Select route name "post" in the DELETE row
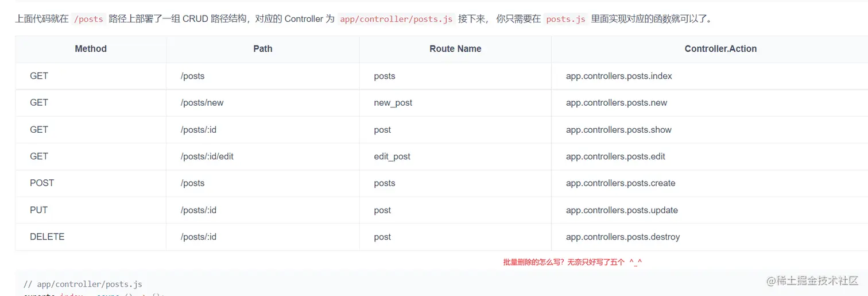This screenshot has width=868, height=296. [382, 237]
